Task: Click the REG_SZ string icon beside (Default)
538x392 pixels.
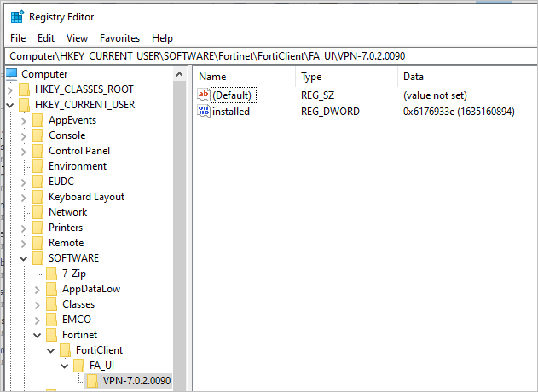Action: [x=204, y=95]
